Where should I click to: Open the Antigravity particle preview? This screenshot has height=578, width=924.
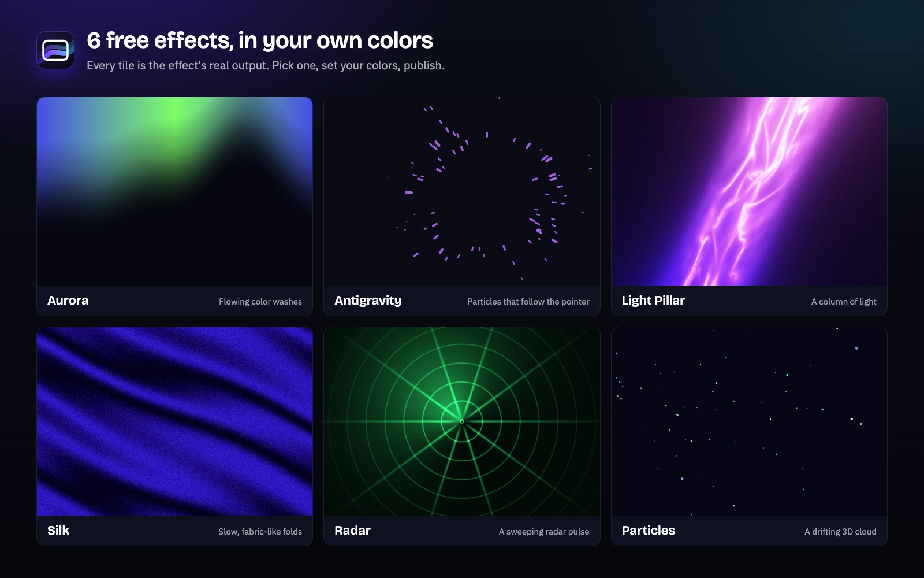462,191
